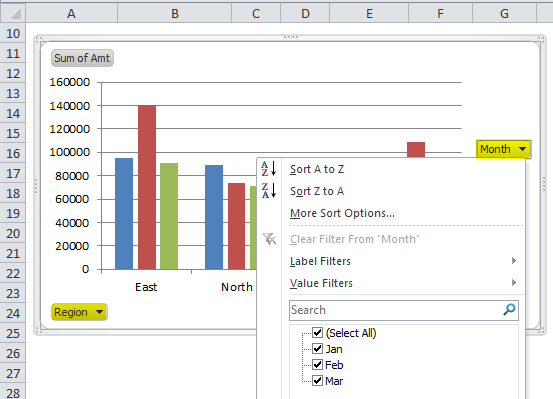Select column B header
This screenshot has height=399, width=553.
point(175,13)
